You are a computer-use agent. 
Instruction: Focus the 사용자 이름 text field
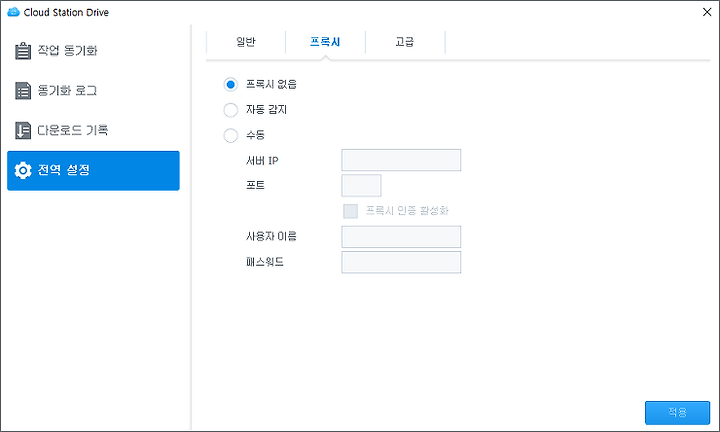tap(401, 237)
